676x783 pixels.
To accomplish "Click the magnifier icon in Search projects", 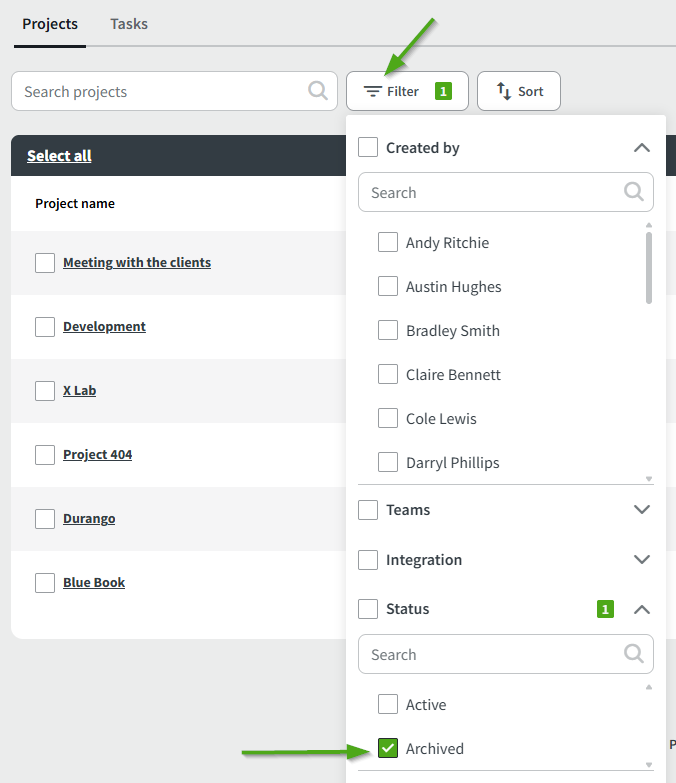I will [x=318, y=91].
